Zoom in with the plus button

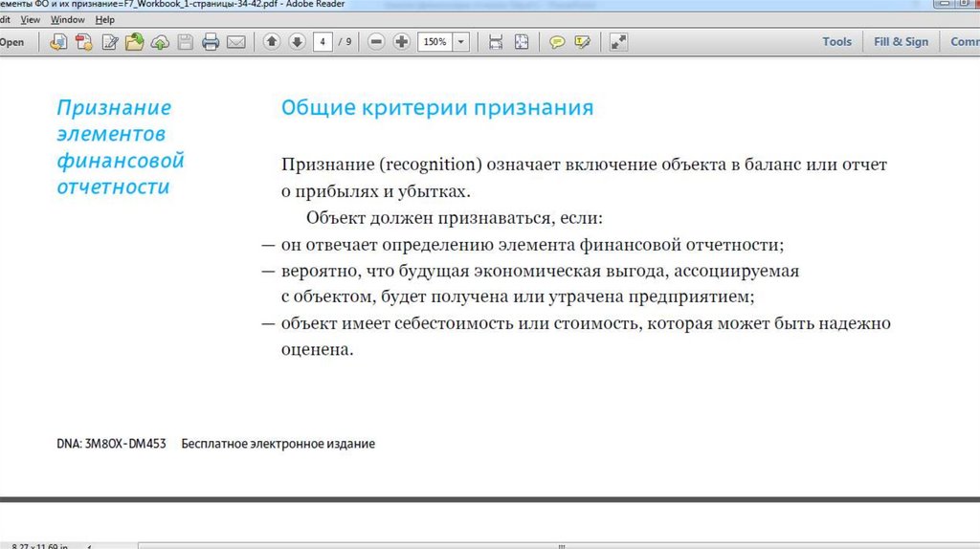coord(401,42)
